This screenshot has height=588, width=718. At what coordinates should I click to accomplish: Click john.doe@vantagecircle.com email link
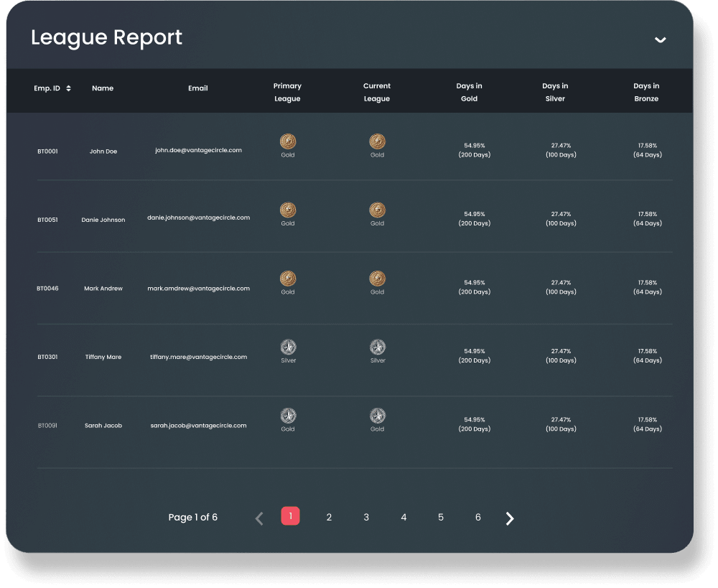point(197,150)
